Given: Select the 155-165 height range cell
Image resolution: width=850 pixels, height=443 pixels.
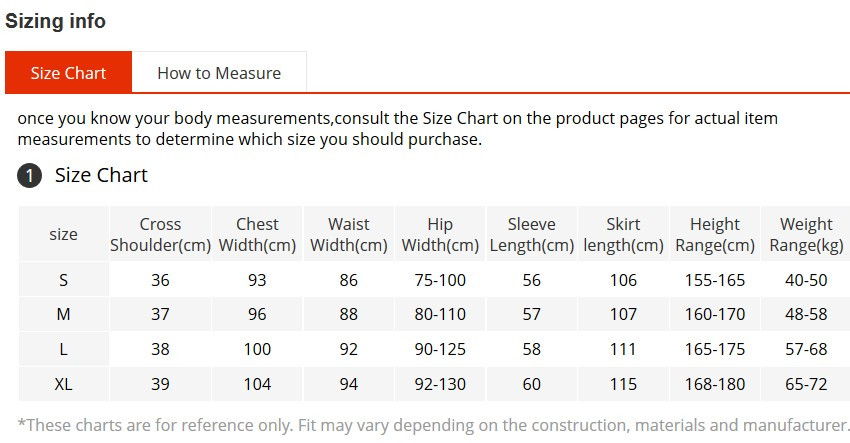Looking at the screenshot, I should pos(715,280).
